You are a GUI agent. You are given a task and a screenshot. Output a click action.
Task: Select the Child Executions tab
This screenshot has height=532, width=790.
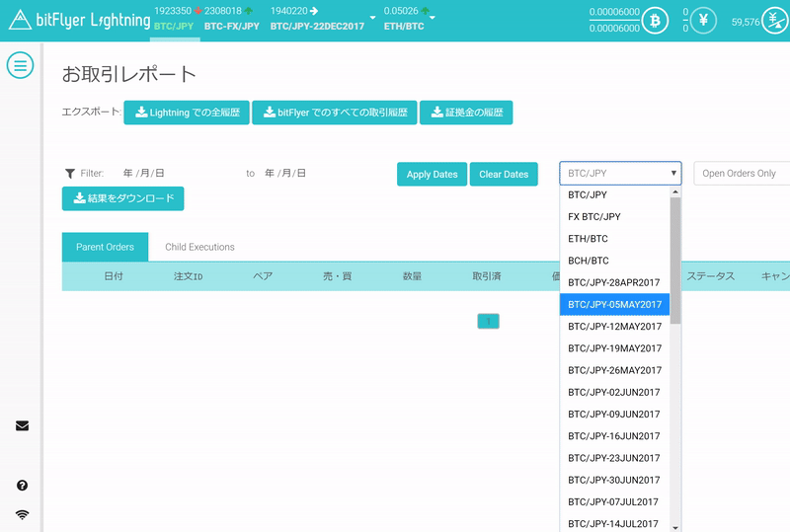point(199,247)
